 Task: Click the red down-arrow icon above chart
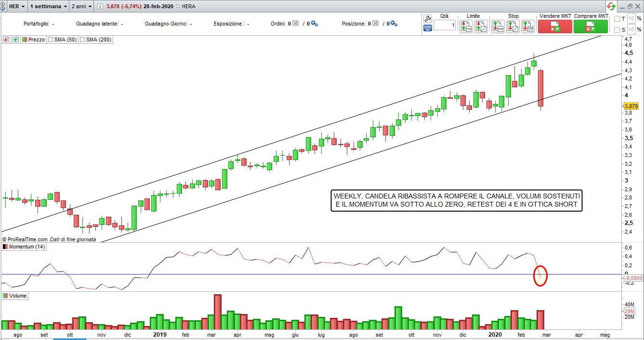click(6, 39)
